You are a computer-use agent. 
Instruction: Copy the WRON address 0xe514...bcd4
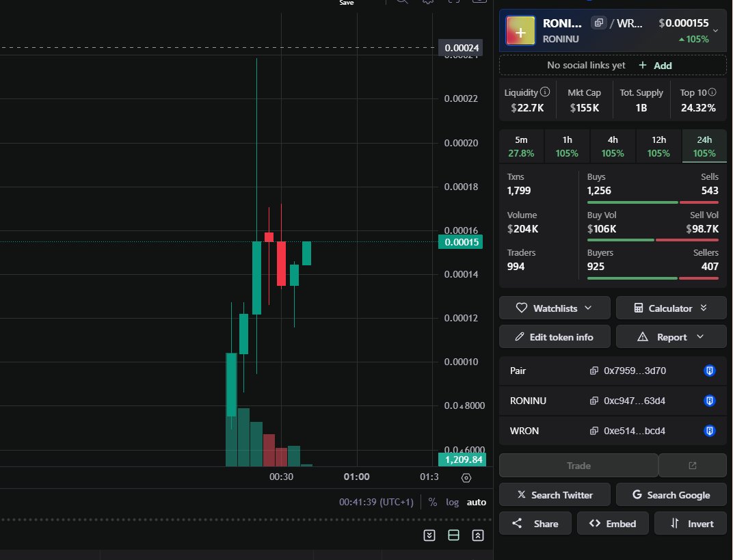594,431
